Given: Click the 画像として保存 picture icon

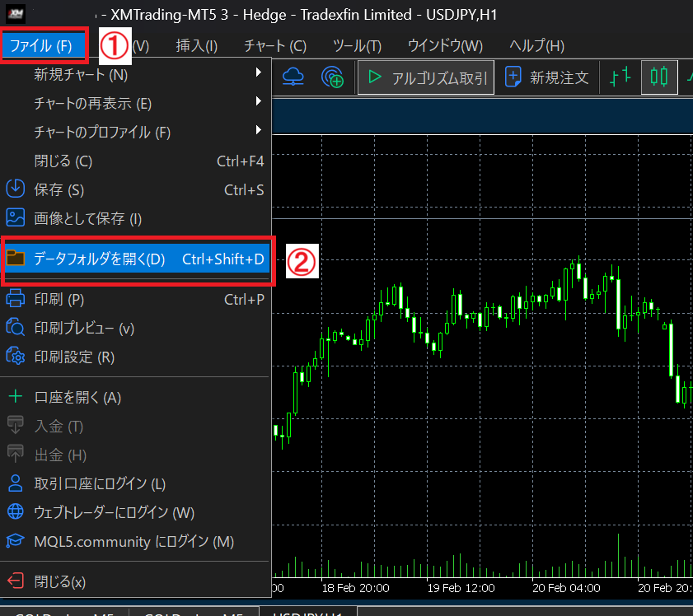Looking at the screenshot, I should (16, 217).
